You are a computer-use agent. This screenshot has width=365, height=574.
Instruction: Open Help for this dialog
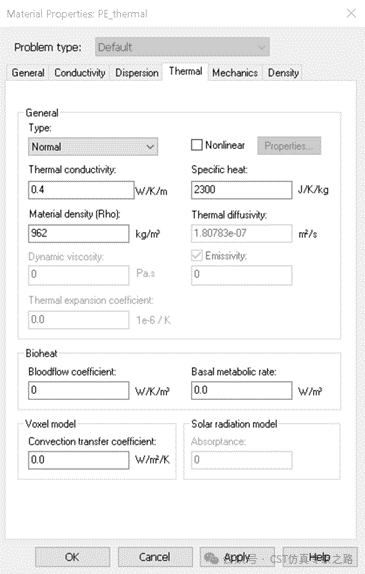point(320,557)
